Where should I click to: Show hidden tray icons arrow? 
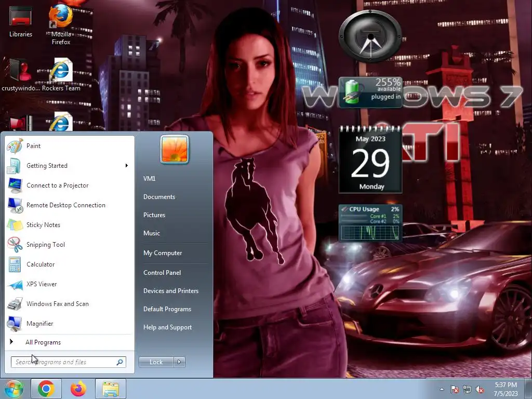point(442,390)
